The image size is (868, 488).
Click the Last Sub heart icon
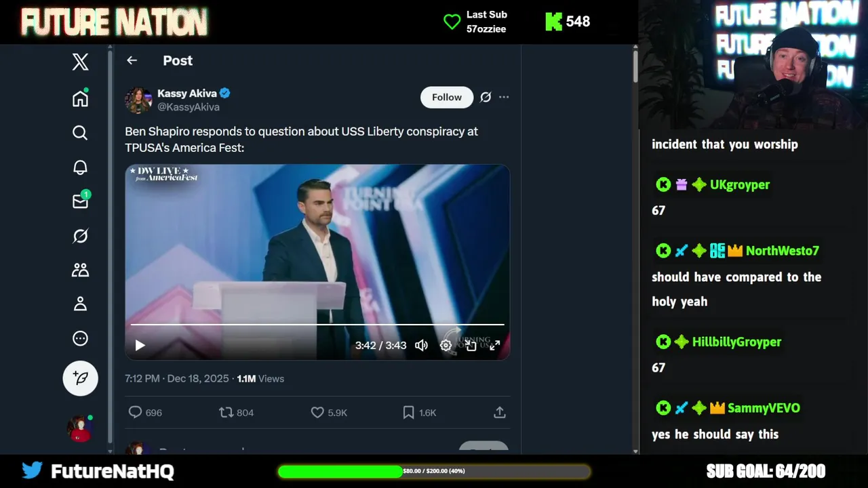click(x=452, y=22)
